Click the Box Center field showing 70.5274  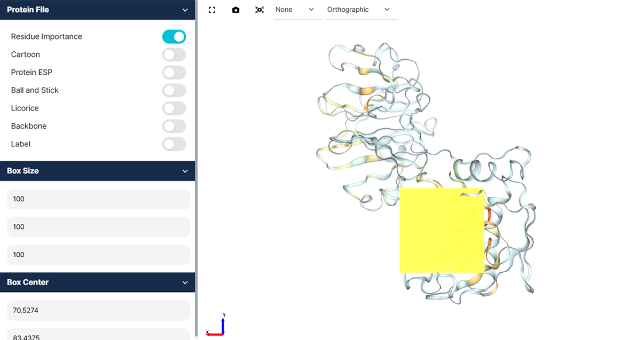[98, 310]
